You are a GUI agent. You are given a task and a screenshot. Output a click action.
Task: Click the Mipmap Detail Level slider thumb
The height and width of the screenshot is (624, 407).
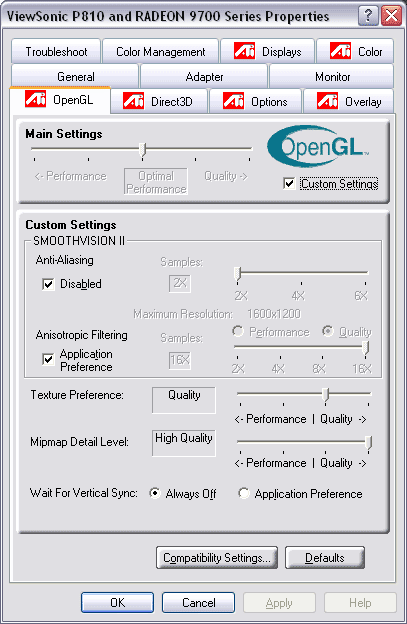point(369,443)
